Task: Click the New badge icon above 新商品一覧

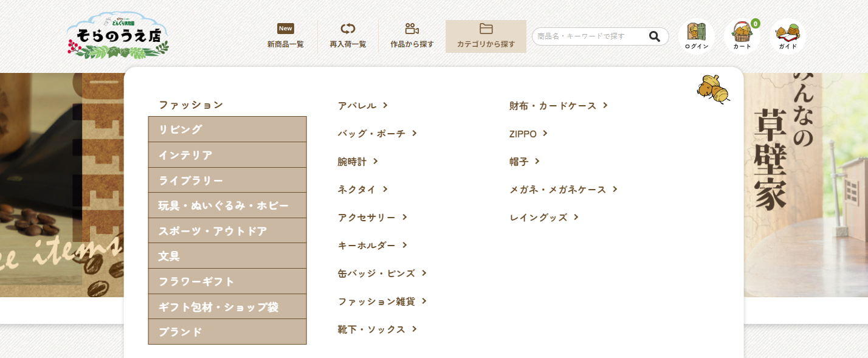Action: pyautogui.click(x=286, y=29)
